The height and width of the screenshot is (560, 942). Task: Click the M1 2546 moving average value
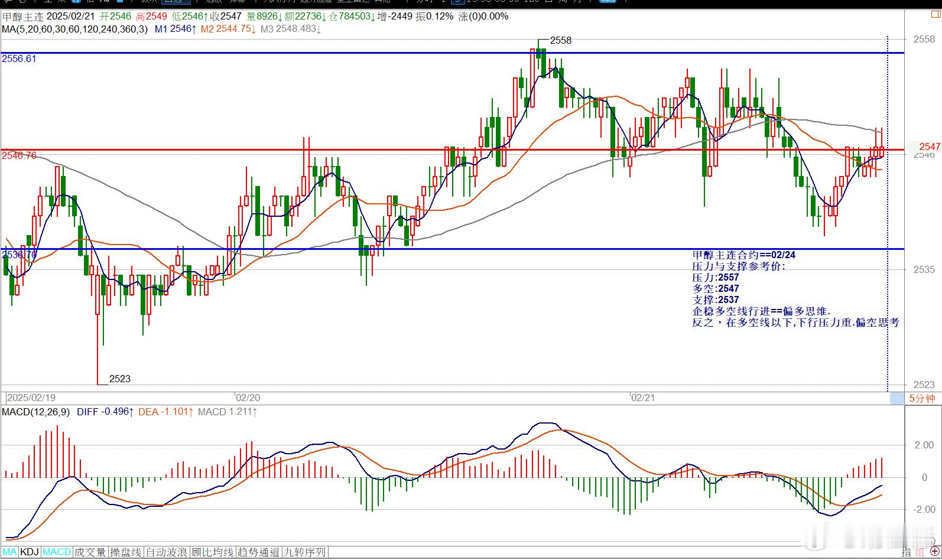pos(176,29)
